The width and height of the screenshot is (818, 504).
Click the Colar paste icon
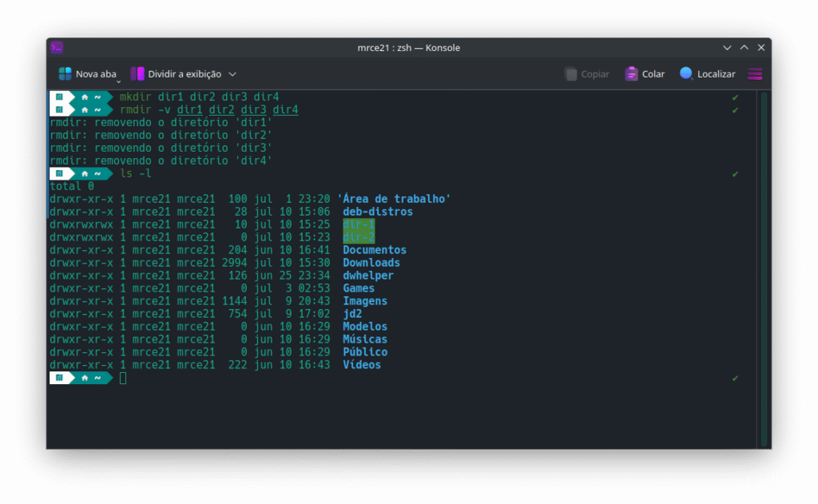[632, 73]
